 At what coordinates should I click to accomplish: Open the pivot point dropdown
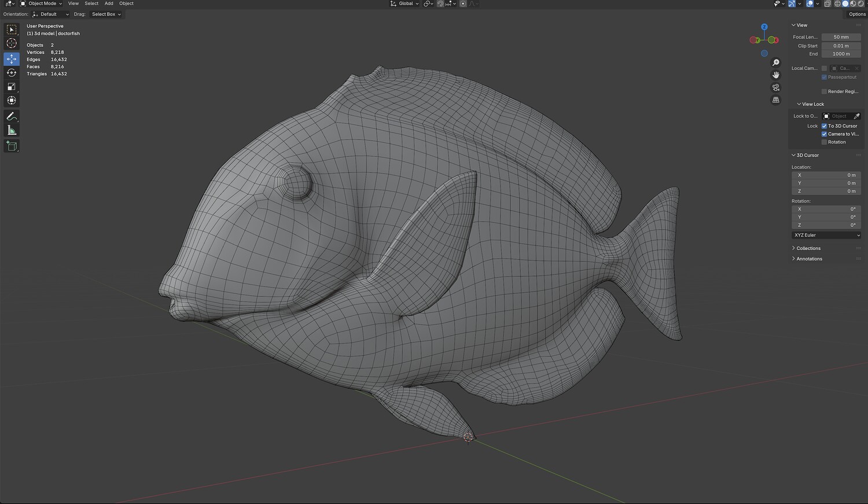tap(428, 3)
